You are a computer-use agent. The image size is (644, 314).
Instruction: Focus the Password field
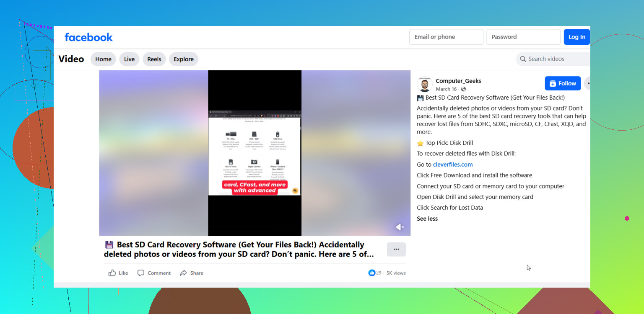(523, 37)
